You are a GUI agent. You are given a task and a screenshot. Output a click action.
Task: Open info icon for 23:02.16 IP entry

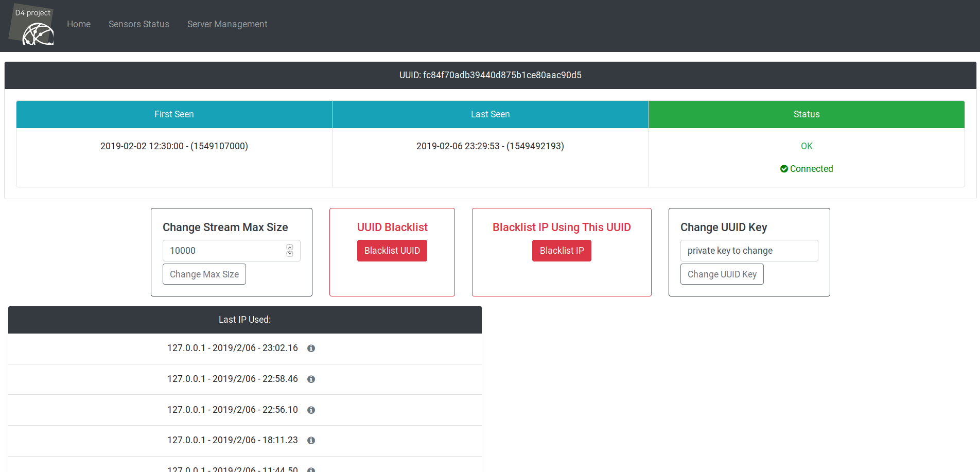tap(311, 348)
